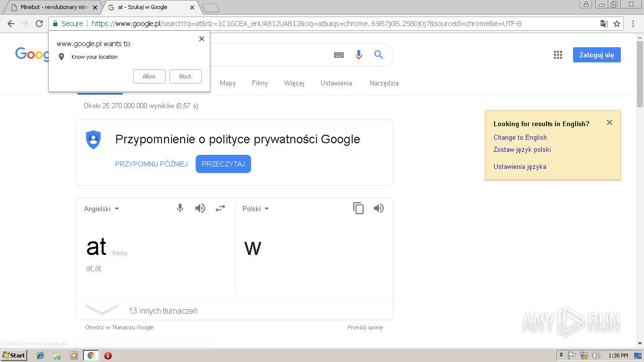Start voice search with microphone icon
Image resolution: width=644 pixels, height=362 pixels.
click(359, 55)
